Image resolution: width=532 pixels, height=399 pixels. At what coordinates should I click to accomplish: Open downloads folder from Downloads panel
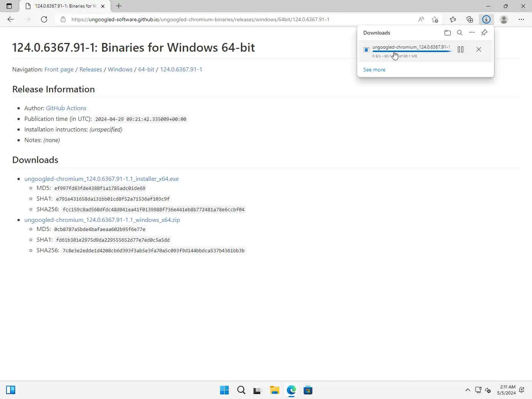tap(448, 33)
